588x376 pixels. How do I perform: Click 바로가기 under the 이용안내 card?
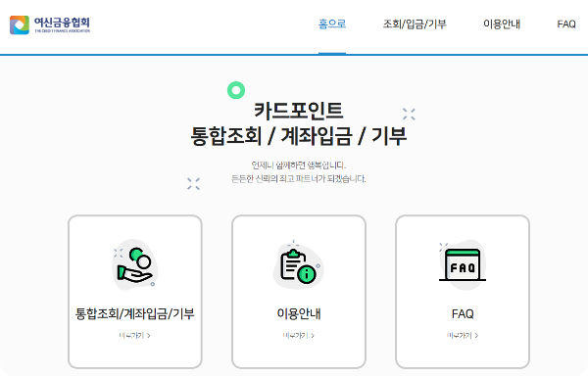click(299, 335)
